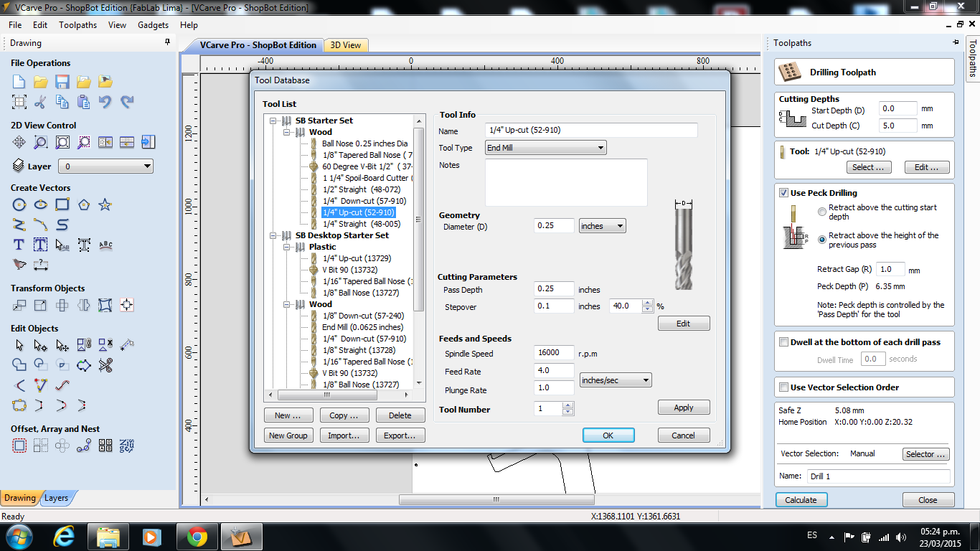Screen dimensions: 980x551
Task: Click the Cut Depth input field
Action: [x=898, y=126]
